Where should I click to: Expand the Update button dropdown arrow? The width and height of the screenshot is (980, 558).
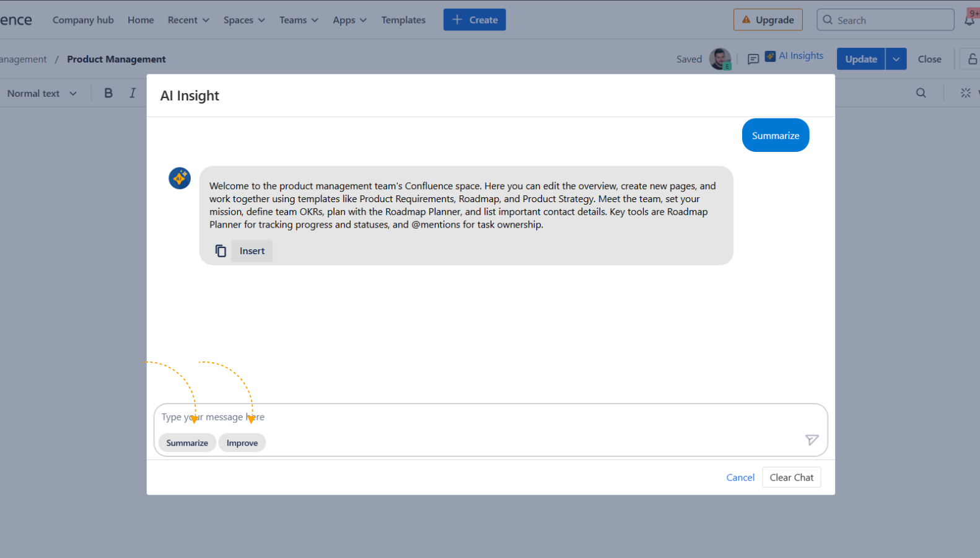point(896,59)
